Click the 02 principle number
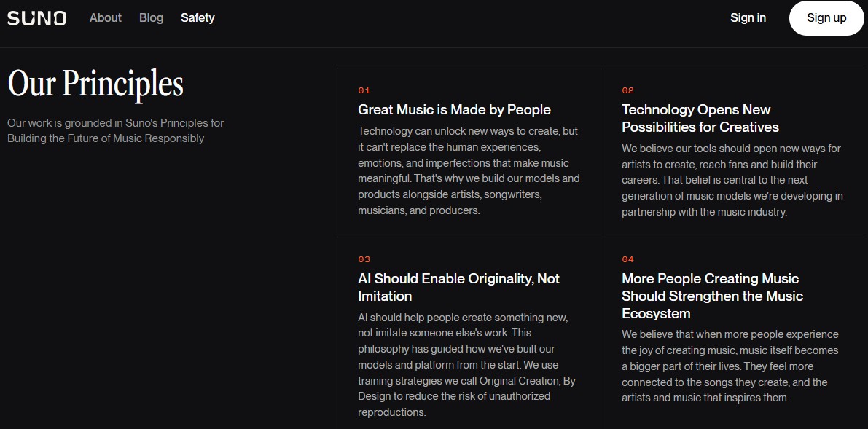868x429 pixels. (x=627, y=90)
